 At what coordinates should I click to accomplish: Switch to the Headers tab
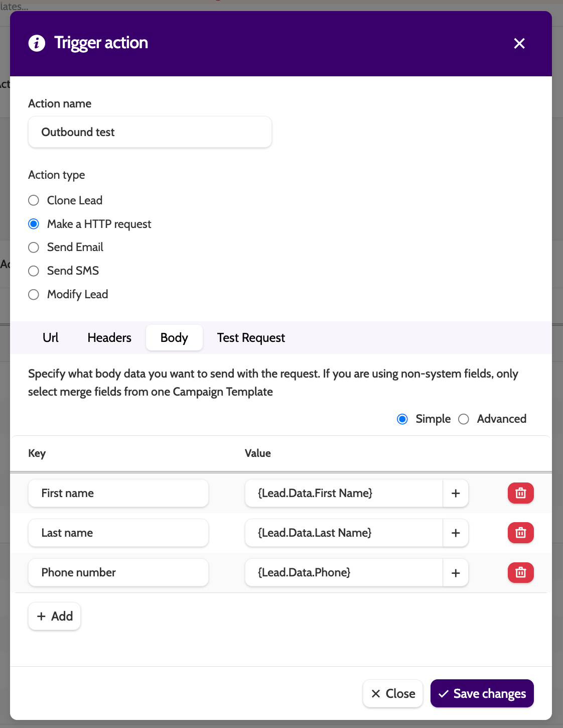point(109,338)
